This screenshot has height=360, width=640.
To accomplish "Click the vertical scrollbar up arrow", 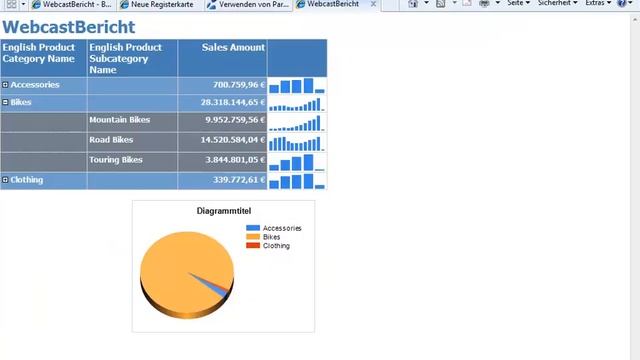I will 635,19.
